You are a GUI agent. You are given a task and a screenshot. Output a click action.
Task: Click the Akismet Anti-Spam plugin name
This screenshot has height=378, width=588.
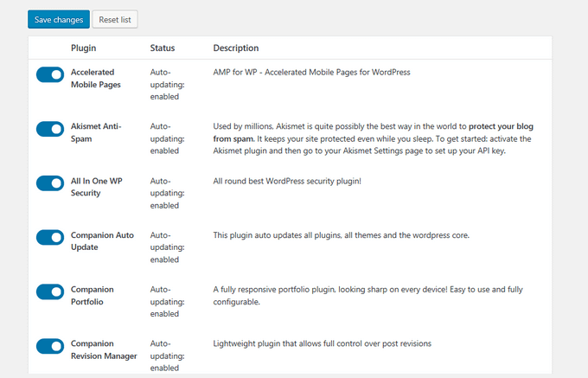(x=96, y=132)
